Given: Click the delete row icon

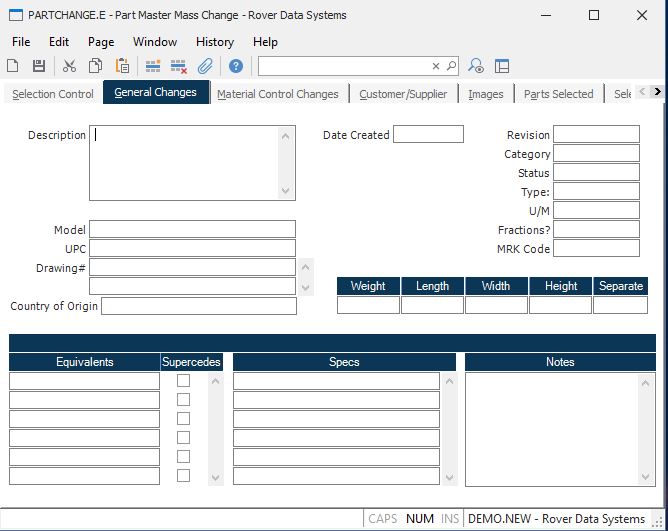Looking at the screenshot, I should coord(179,66).
